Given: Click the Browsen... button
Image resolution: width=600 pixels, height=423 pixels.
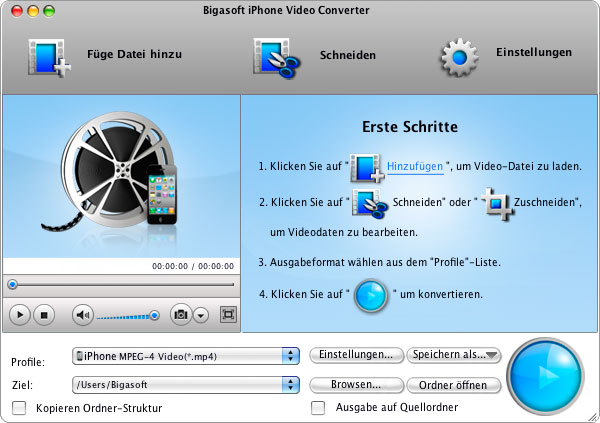Looking at the screenshot, I should 356,385.
